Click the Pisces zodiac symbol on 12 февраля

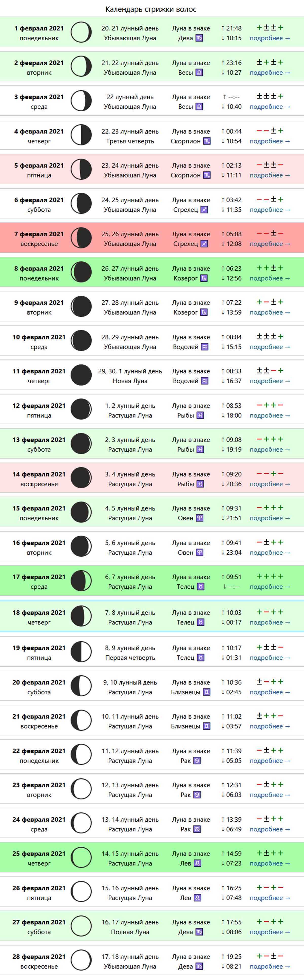tap(200, 415)
